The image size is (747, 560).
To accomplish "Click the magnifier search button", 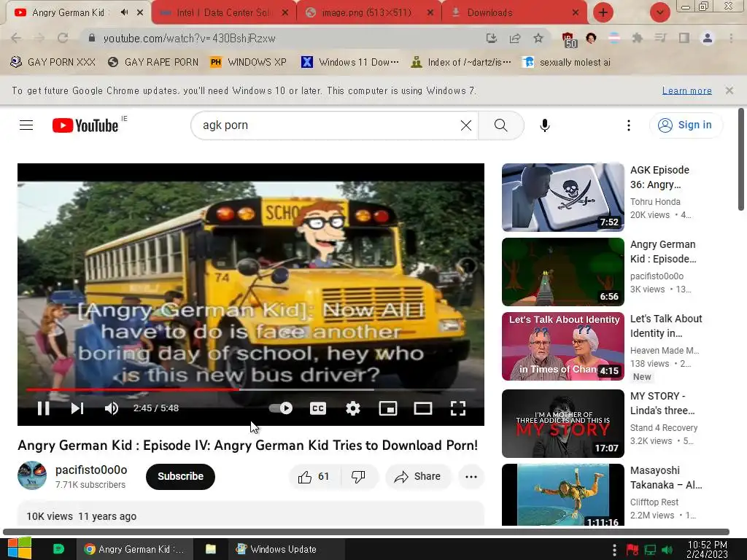I will (500, 125).
